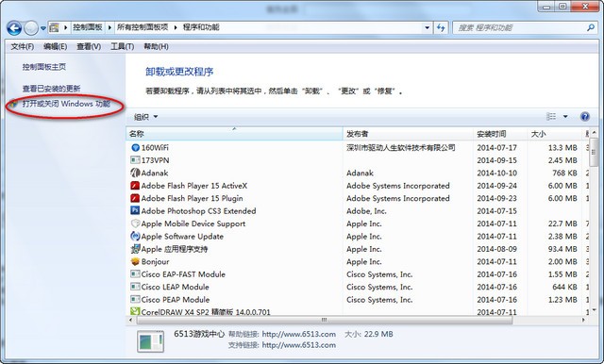
Task: Expand arrow after 所有控制面板项 breadcrumb
Action: pyautogui.click(x=176, y=27)
